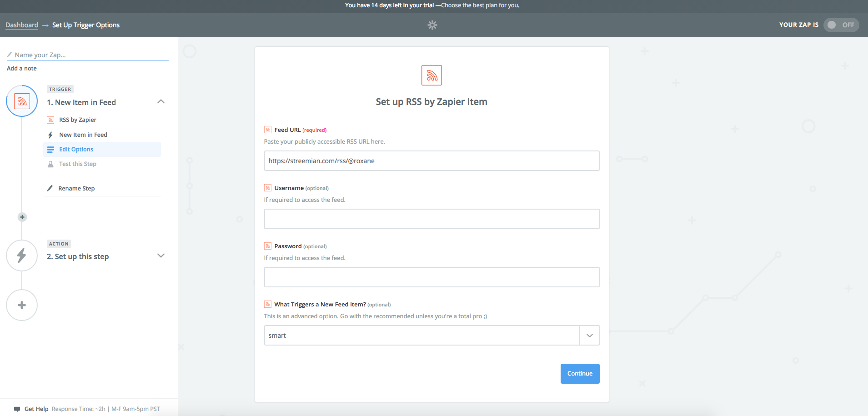Select Edit Options in step menu

[102, 150]
